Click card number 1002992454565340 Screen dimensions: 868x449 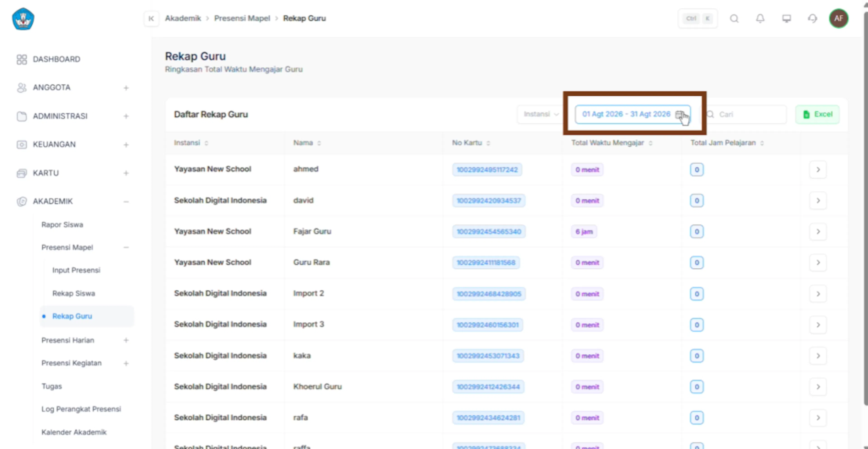point(489,232)
